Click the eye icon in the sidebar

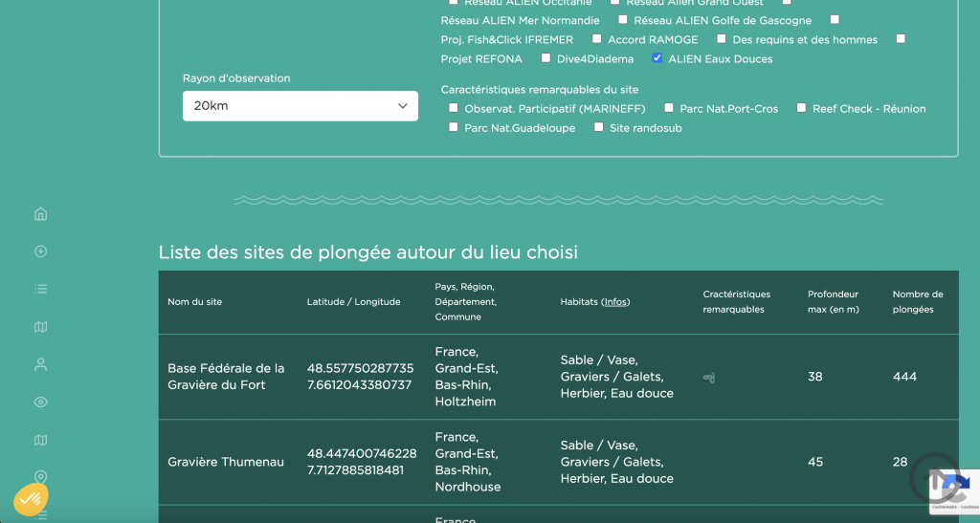(x=40, y=403)
